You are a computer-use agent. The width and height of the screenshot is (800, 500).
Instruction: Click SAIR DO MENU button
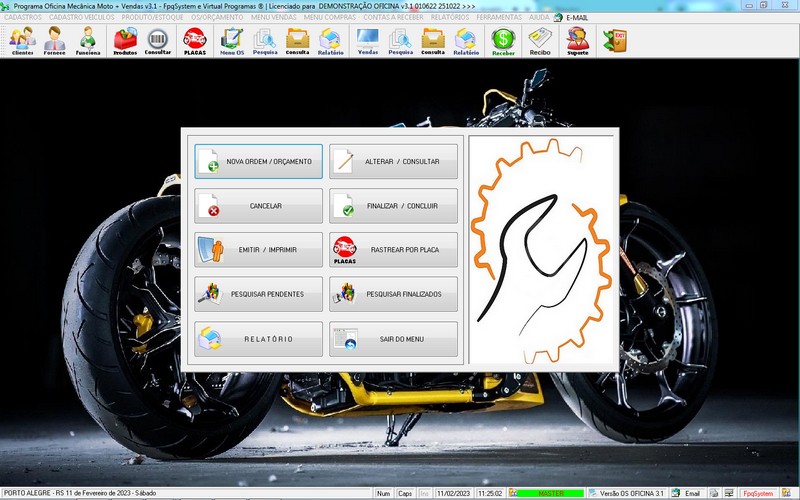(393, 339)
